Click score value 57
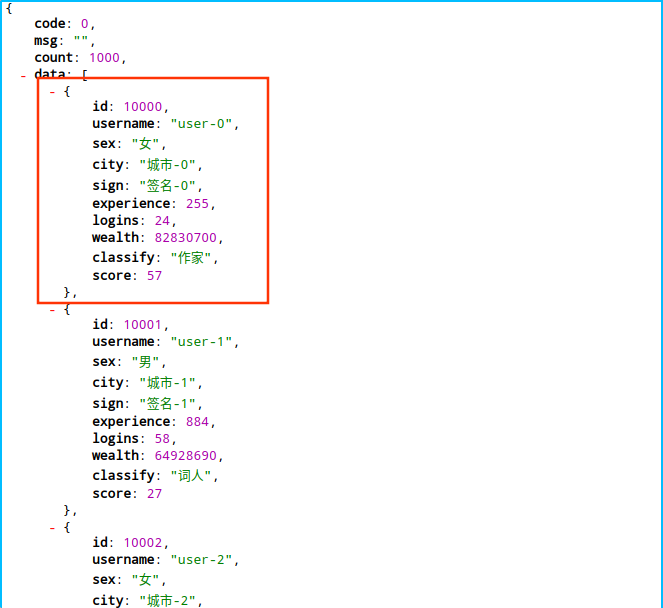Image resolution: width=663 pixels, height=608 pixels. tap(154, 276)
